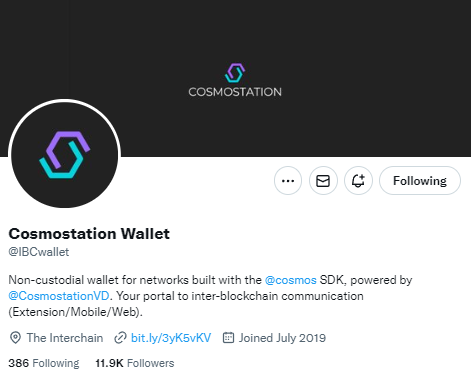Click the small logo icon in banner

click(x=235, y=72)
